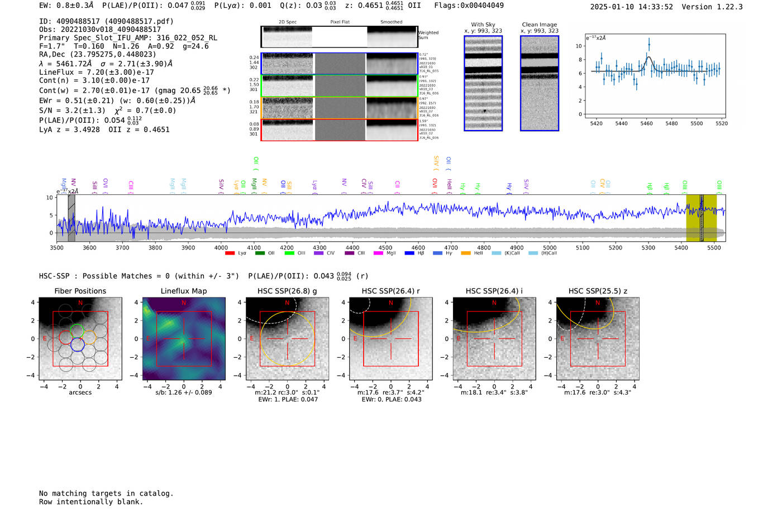Open the HSC SSP(26.8) g image
782x532 pixels.
tap(287, 338)
